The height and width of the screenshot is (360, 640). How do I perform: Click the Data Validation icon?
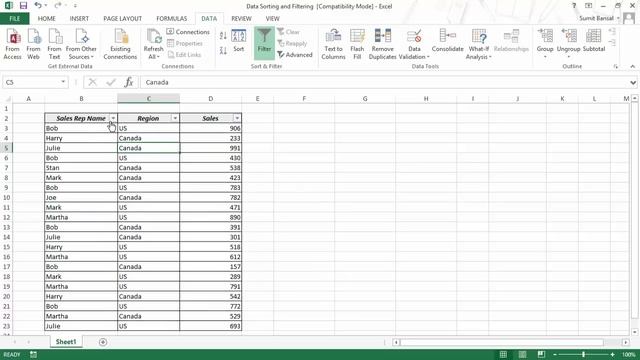pos(414,44)
